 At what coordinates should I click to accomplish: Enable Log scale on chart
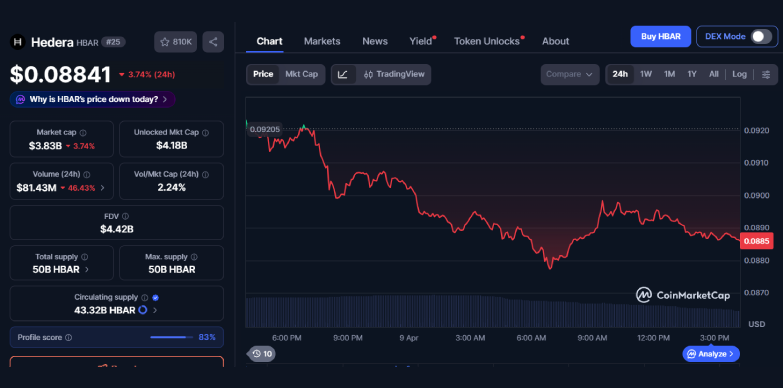(740, 74)
